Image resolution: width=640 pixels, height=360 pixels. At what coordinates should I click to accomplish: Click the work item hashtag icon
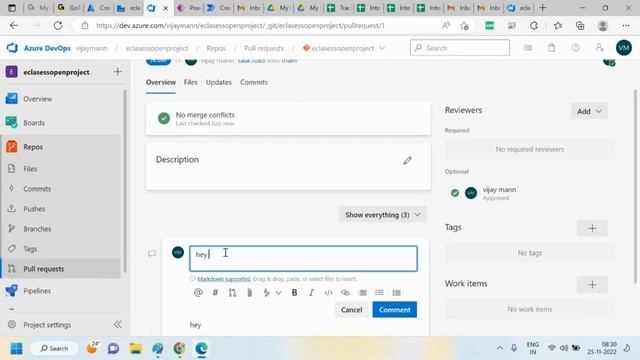pos(215,292)
